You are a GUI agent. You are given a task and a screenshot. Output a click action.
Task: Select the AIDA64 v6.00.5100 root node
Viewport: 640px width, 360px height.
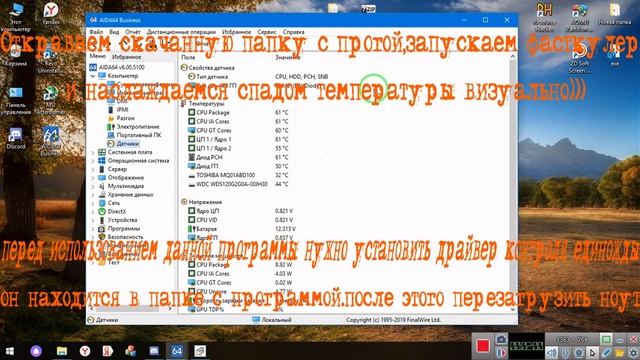click(x=122, y=67)
